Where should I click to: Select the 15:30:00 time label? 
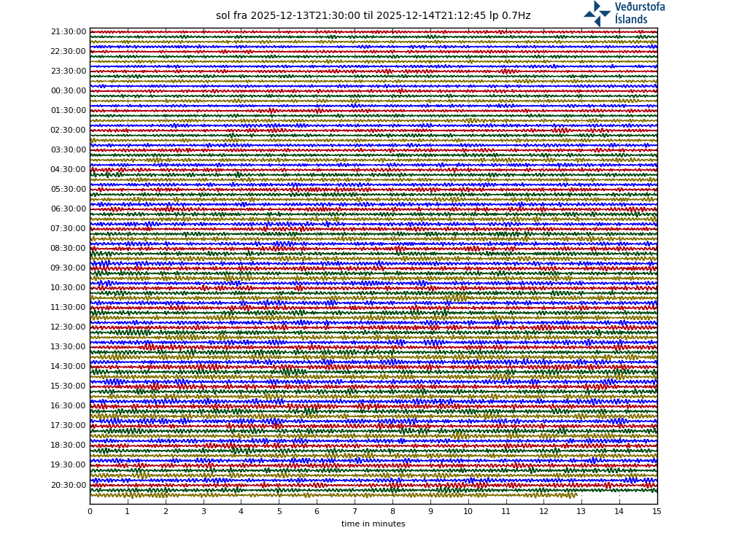69,386
